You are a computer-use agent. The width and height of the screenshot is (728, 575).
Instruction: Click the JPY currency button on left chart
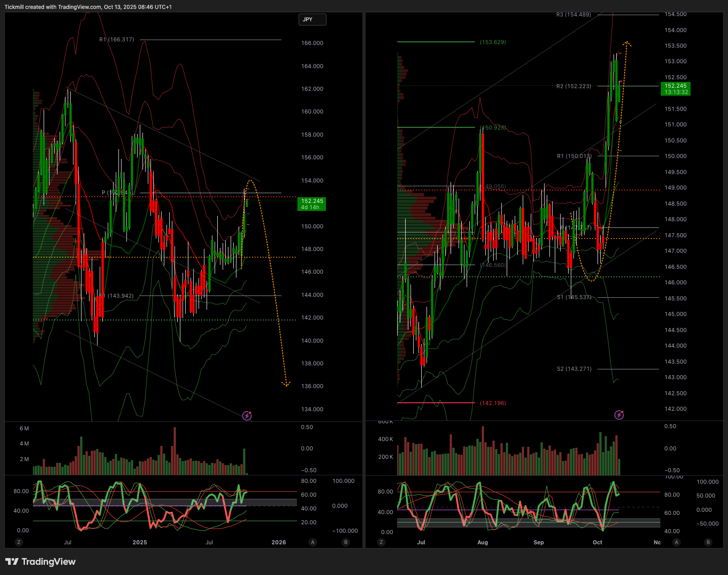[312, 20]
